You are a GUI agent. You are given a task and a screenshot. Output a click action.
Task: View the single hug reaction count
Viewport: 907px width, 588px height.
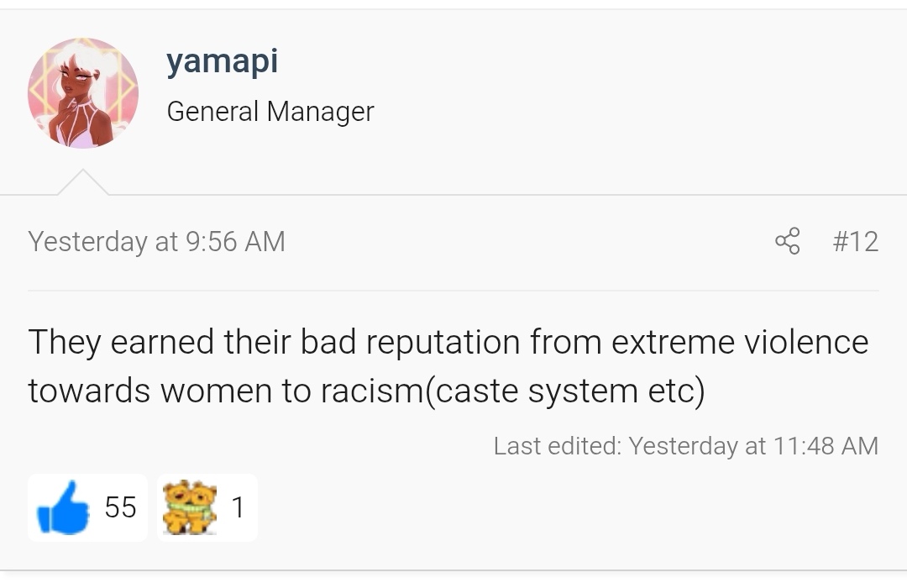[238, 507]
